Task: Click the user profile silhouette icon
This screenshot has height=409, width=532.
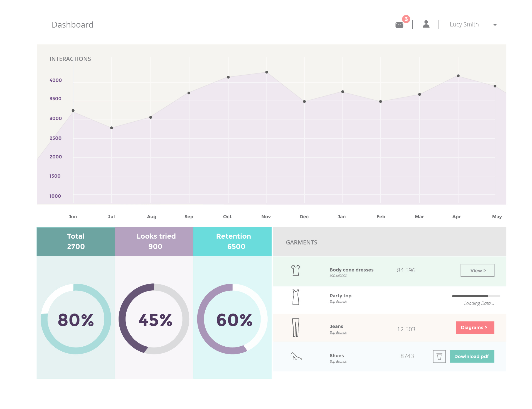Action: (426, 24)
